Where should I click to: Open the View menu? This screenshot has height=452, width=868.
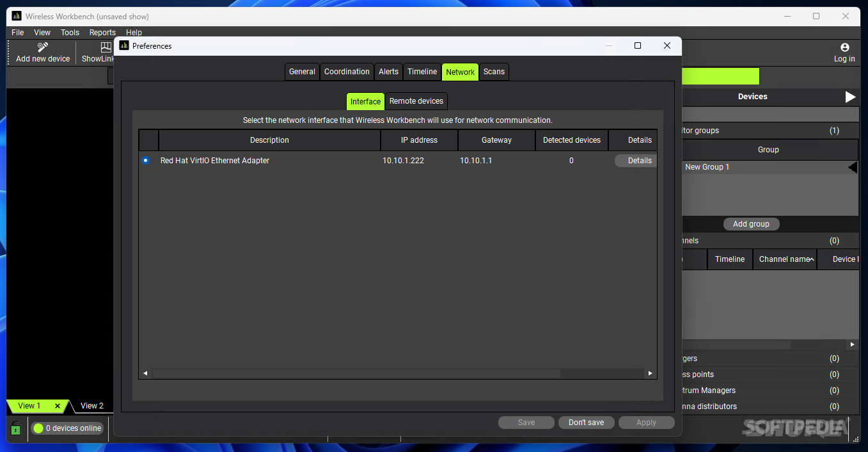point(42,33)
